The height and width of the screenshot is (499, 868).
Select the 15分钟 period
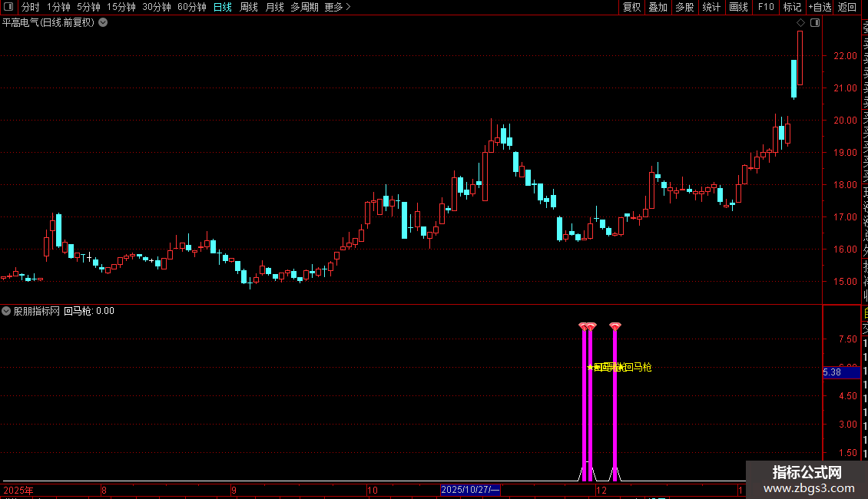(x=121, y=7)
